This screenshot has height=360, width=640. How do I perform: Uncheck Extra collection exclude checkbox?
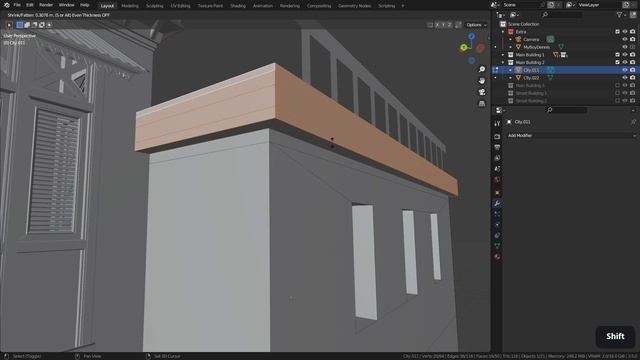(x=617, y=32)
